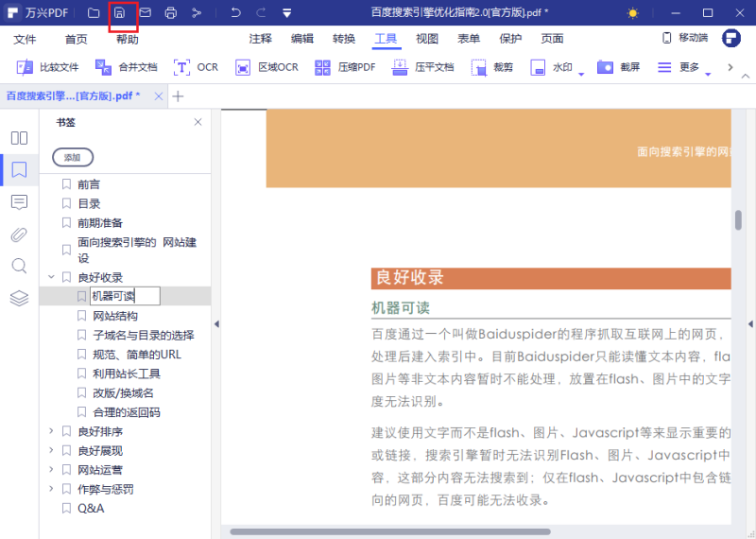Click the 压平文档 tool
The image size is (756, 539).
click(x=422, y=67)
